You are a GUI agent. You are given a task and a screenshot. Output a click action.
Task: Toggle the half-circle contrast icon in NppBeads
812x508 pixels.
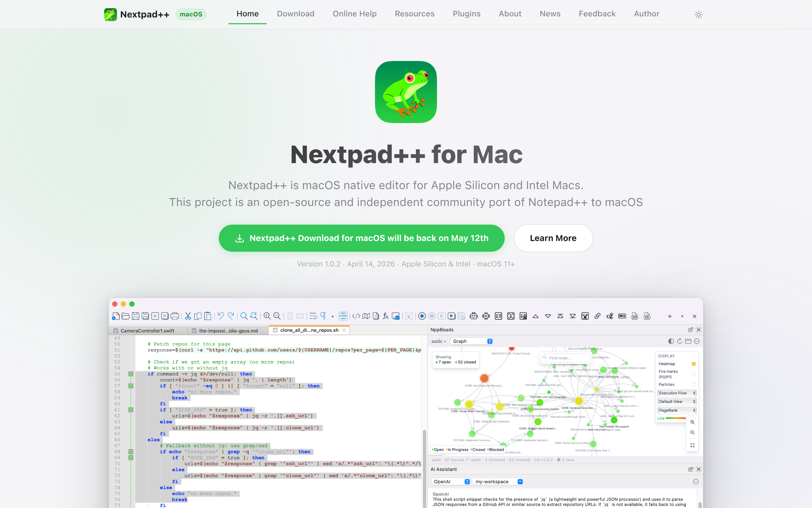click(671, 341)
